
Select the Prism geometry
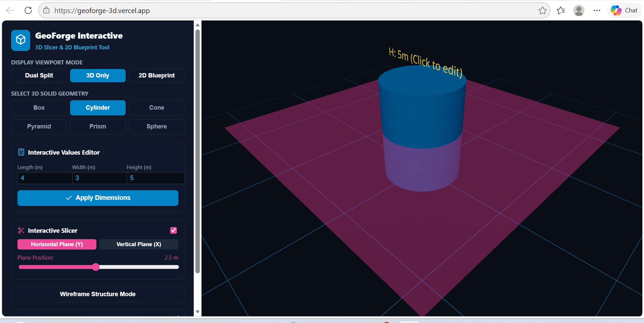click(x=98, y=126)
